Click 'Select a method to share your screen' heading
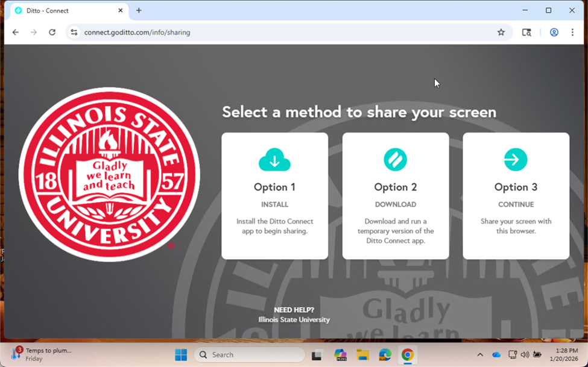Image resolution: width=588 pixels, height=367 pixels. pos(359,112)
